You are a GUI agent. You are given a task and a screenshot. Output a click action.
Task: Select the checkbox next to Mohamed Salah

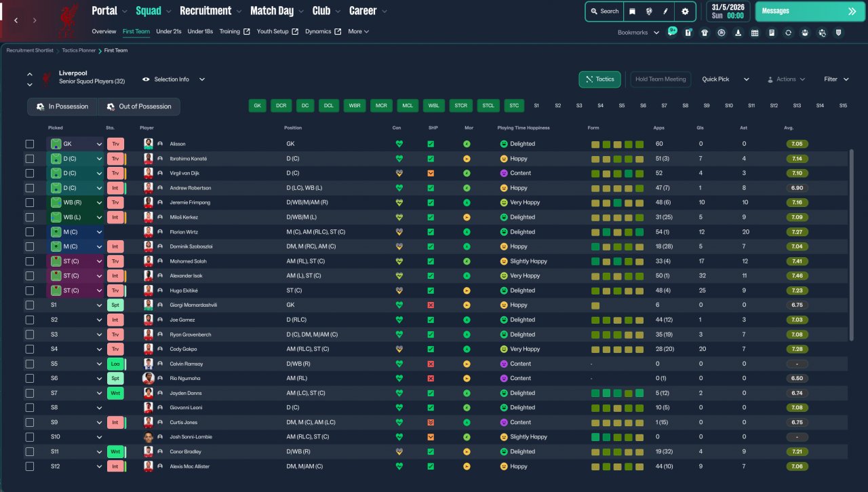point(29,261)
